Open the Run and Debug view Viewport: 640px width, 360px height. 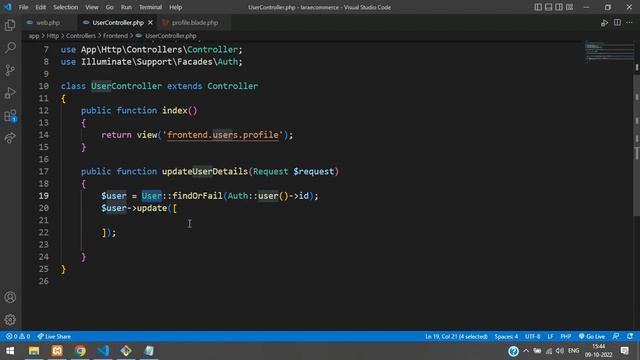(10, 93)
